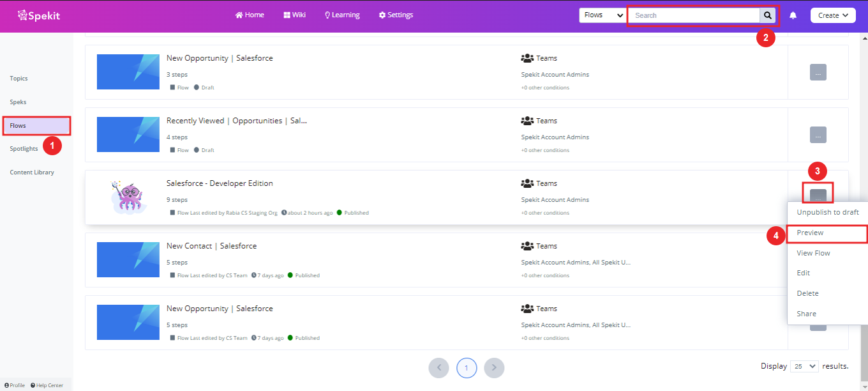Viewport: 868px width, 391px height.
Task: Select Spotlights in the sidebar
Action: click(24, 149)
